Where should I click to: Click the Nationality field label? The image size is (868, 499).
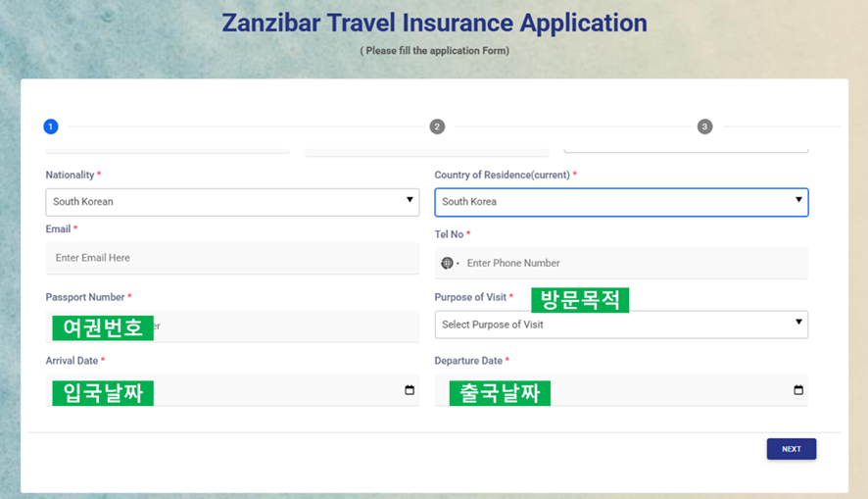(70, 175)
